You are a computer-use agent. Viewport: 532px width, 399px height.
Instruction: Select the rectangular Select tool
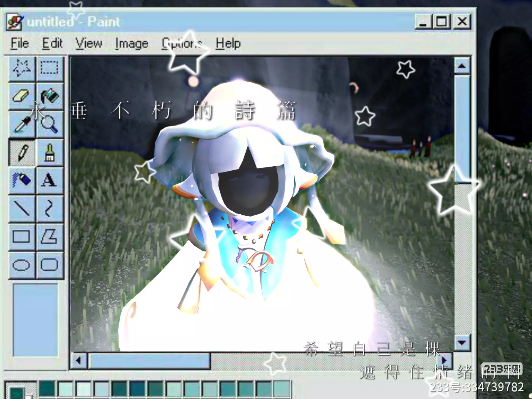click(x=50, y=68)
